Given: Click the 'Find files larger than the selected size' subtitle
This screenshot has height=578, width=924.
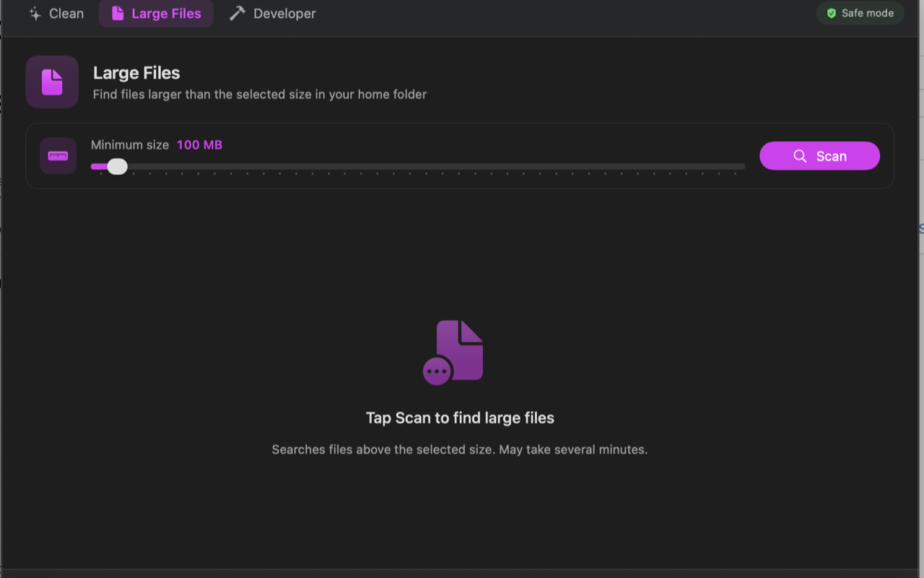Looking at the screenshot, I should (260, 94).
